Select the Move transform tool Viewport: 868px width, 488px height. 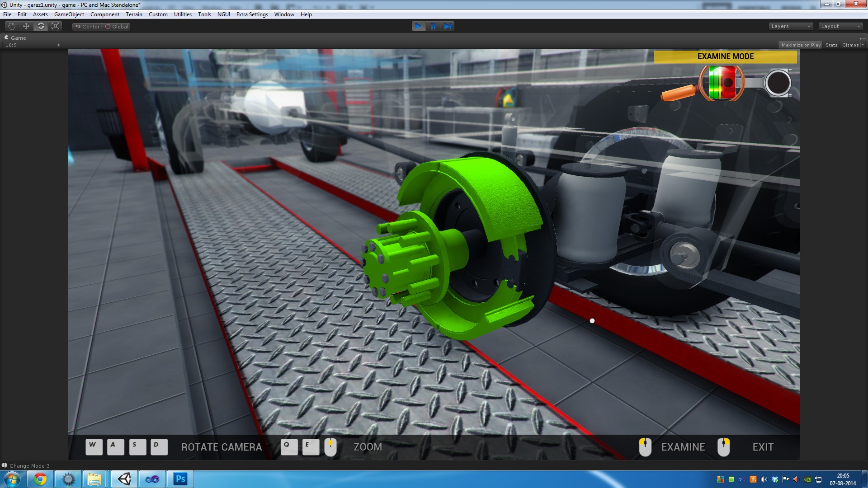tap(26, 26)
